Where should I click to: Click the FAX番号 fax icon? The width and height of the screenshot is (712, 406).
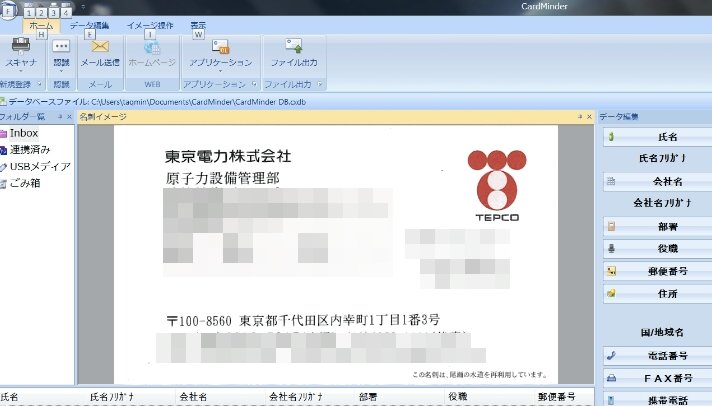point(611,378)
